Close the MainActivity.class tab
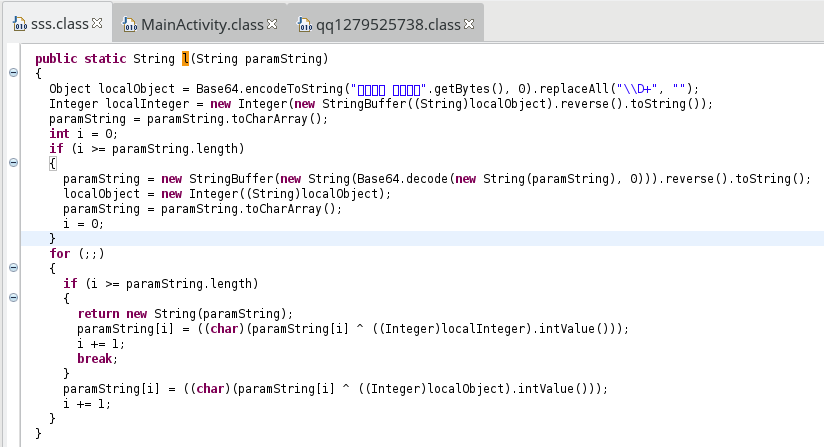The height and width of the screenshot is (447, 824). [x=272, y=24]
